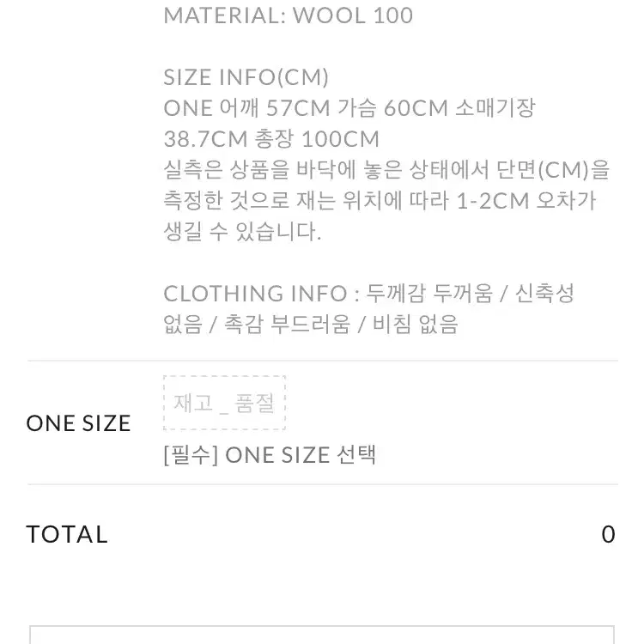
Task: Click the 생길 수 있습니다 text
Action: [x=242, y=231]
